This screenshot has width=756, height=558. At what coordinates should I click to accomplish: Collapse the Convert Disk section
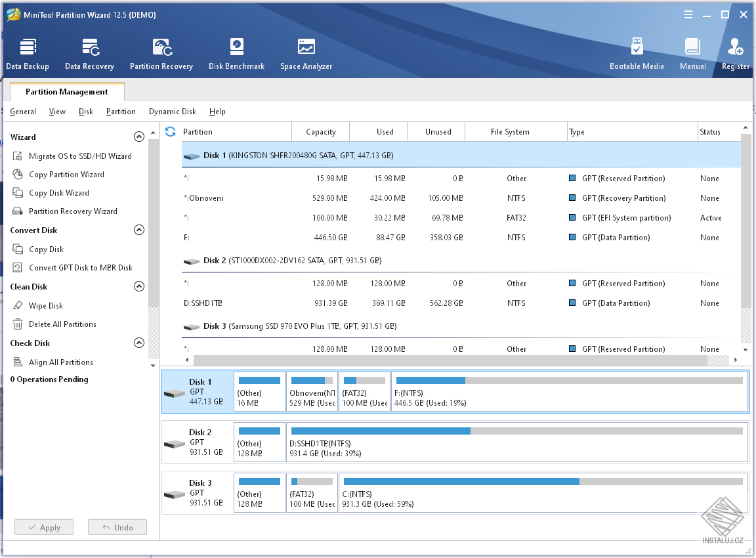(138, 230)
